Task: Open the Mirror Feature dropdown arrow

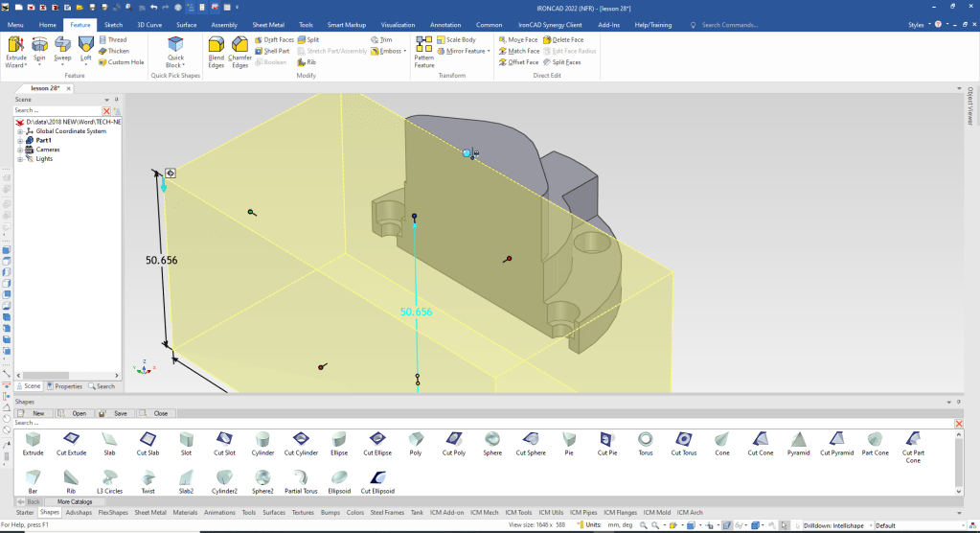Action: point(488,51)
